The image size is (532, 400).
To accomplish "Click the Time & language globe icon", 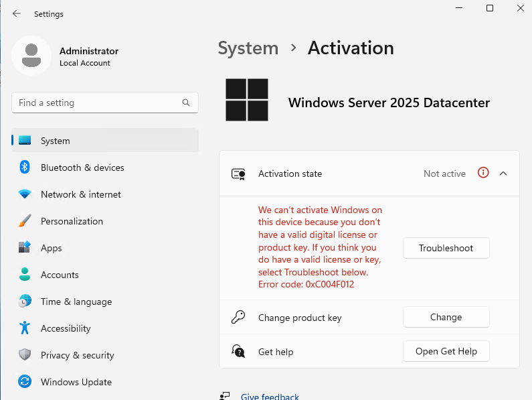I will tap(25, 301).
